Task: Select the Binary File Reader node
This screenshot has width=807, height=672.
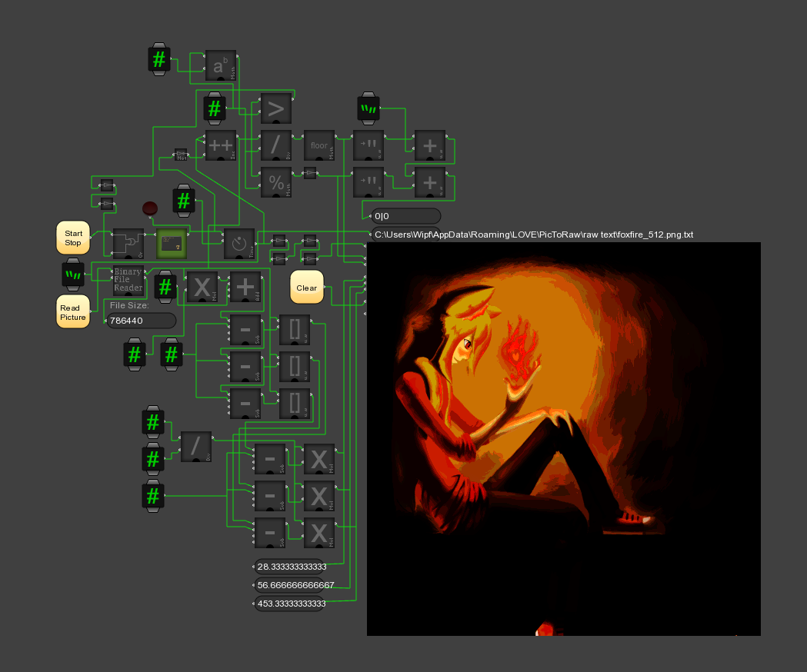Action: pos(128,280)
